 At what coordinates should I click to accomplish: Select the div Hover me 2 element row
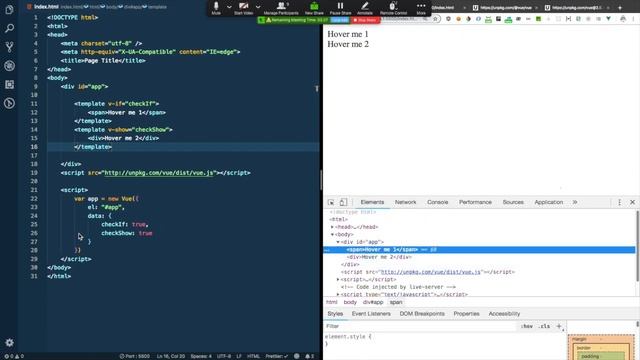pyautogui.click(x=480, y=257)
